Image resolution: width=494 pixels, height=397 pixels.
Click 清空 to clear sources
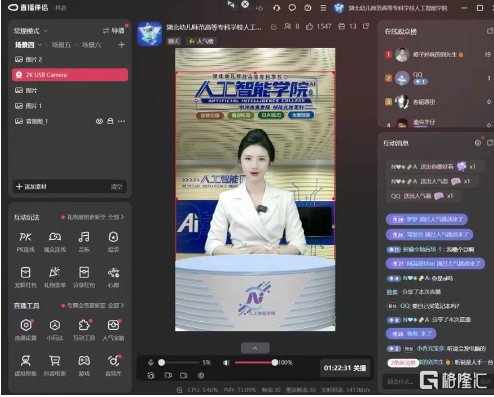[x=116, y=187]
